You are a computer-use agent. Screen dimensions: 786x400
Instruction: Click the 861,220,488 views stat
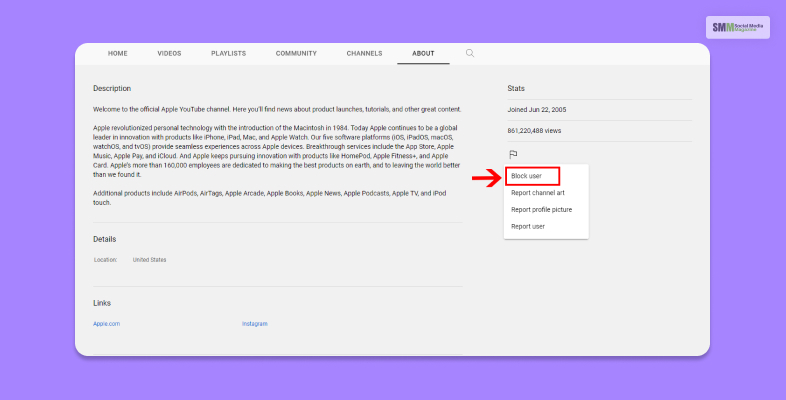534,131
